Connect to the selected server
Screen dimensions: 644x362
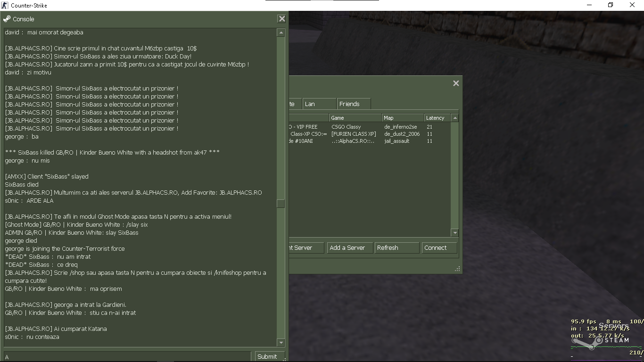coord(439,247)
